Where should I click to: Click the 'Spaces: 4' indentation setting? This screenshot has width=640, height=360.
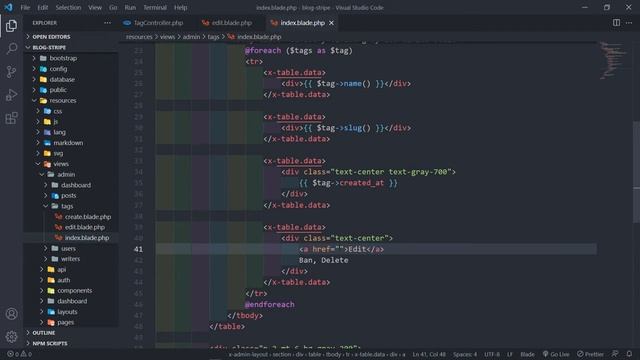click(465, 354)
